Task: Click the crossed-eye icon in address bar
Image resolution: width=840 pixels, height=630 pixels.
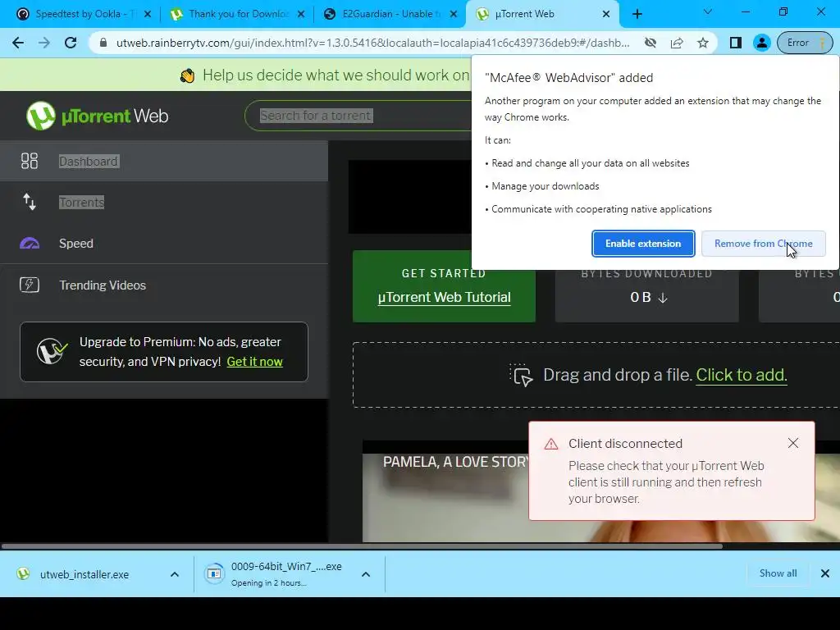Action: click(651, 43)
